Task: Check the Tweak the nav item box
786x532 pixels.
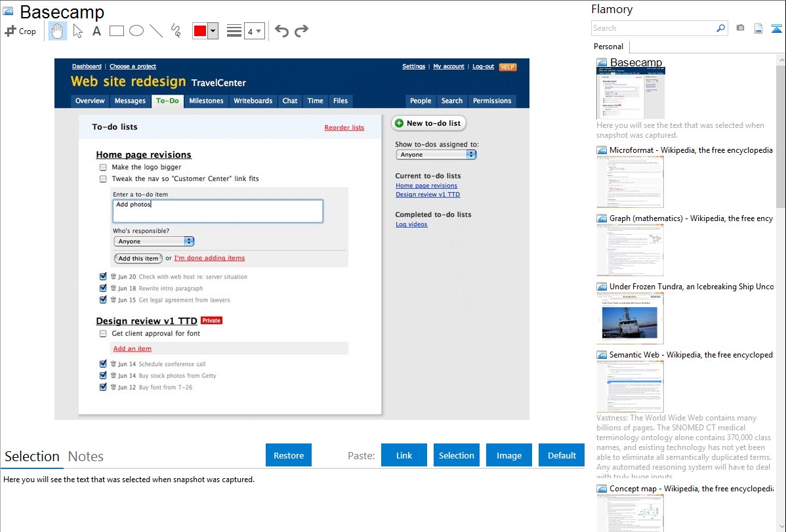Action: tap(103, 178)
